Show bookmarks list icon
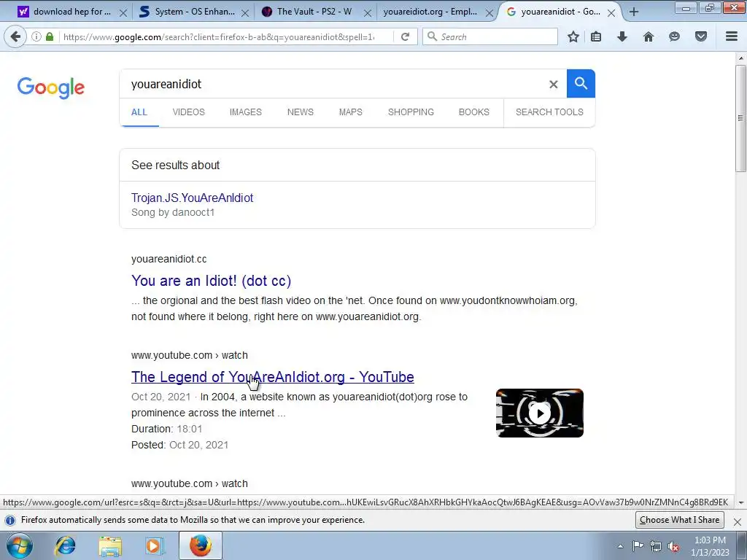Image resolution: width=747 pixels, height=560 pixels. tap(596, 36)
